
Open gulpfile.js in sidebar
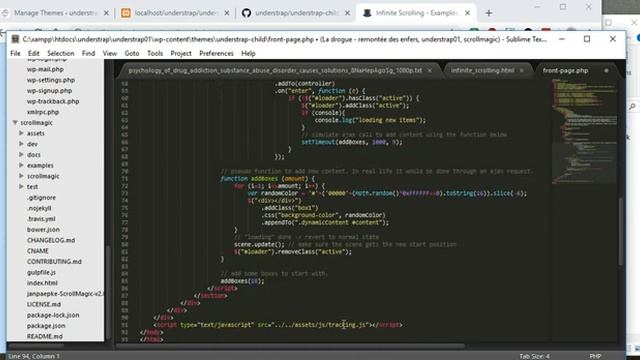(x=41, y=272)
